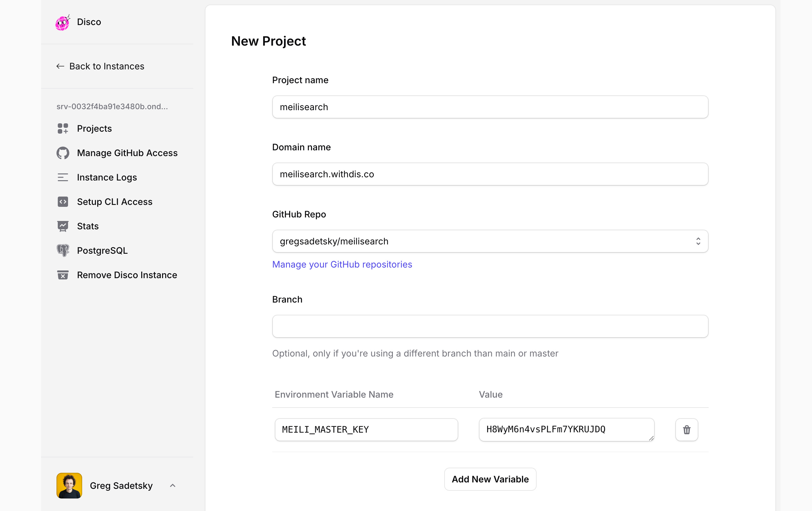Go Back to Instances
The height and width of the screenshot is (511, 812).
click(100, 66)
